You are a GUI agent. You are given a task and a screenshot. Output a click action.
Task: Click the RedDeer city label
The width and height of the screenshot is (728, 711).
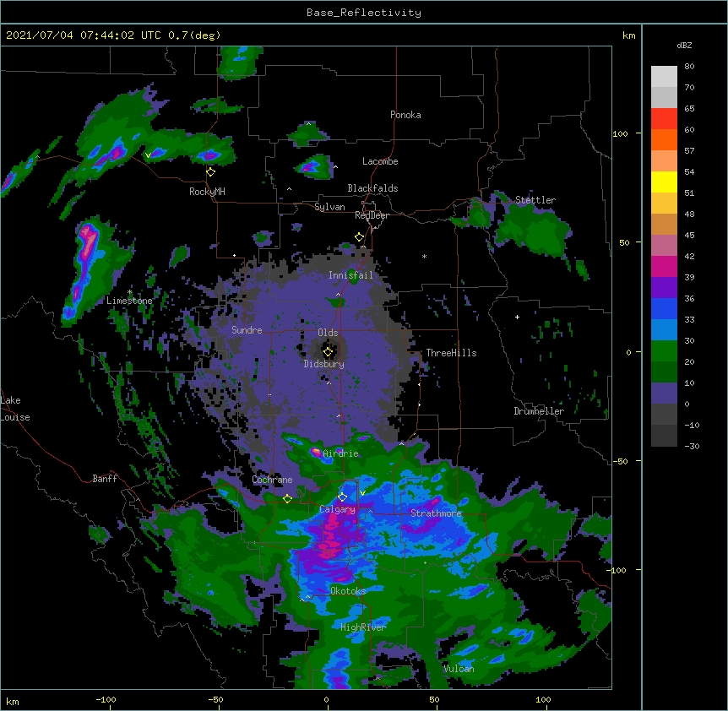click(x=372, y=215)
